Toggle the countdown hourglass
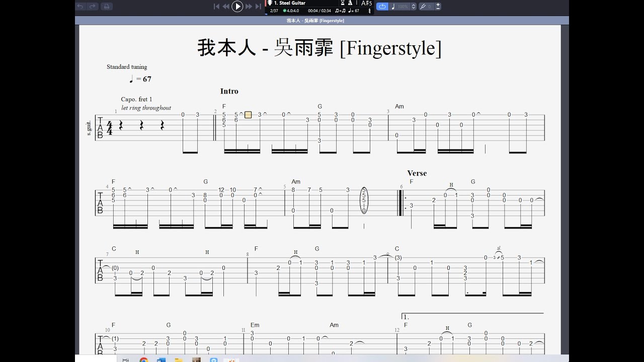Screen dimensions: 644x362 click(x=343, y=3)
